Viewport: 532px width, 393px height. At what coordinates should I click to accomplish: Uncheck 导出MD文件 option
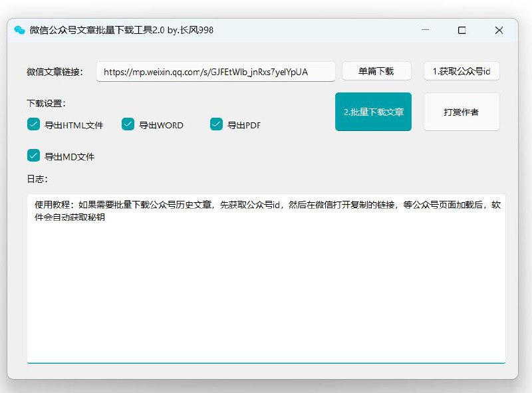33,156
